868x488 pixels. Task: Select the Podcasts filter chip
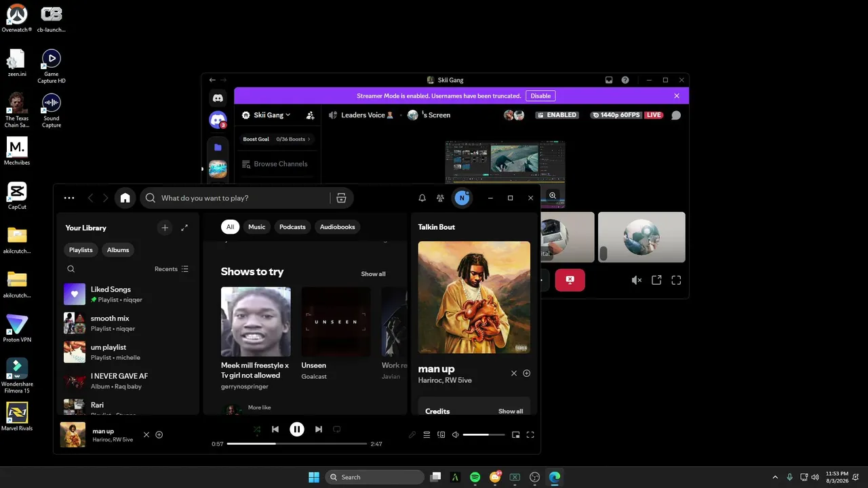(x=292, y=227)
